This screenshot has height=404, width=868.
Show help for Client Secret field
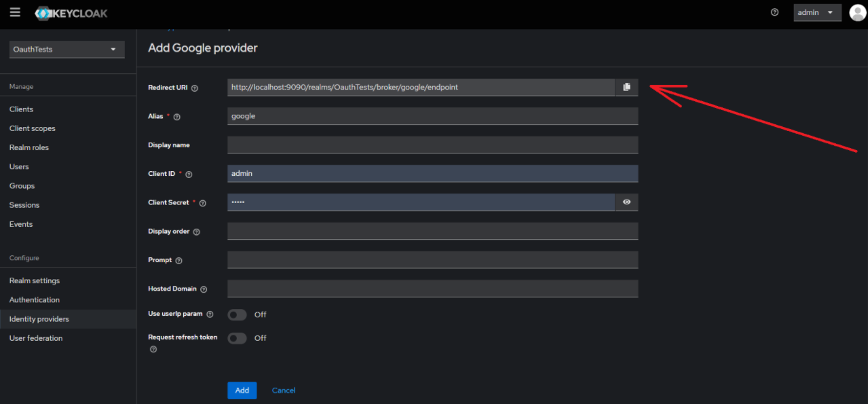pos(202,203)
